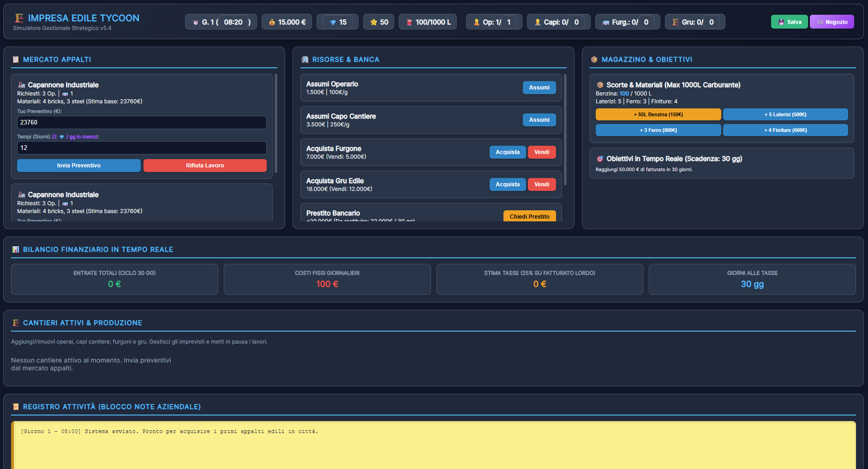Click the crane icon beside Gru: 0/
Viewport: 868px width, 469px height.
[x=676, y=22]
